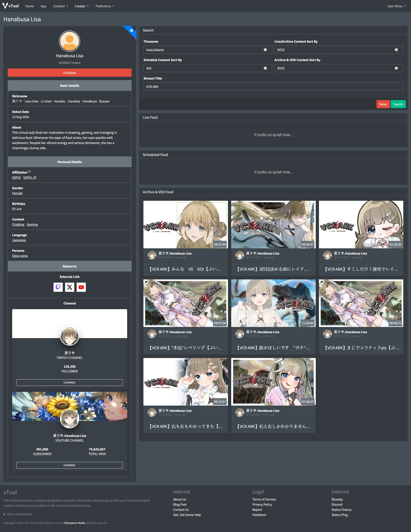Click in the Stream Title input field
The image size is (411, 532).
(273, 87)
